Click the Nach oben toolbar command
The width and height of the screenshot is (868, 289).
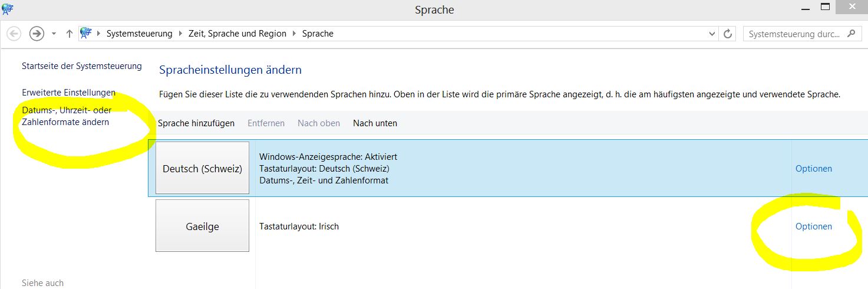pyautogui.click(x=319, y=123)
